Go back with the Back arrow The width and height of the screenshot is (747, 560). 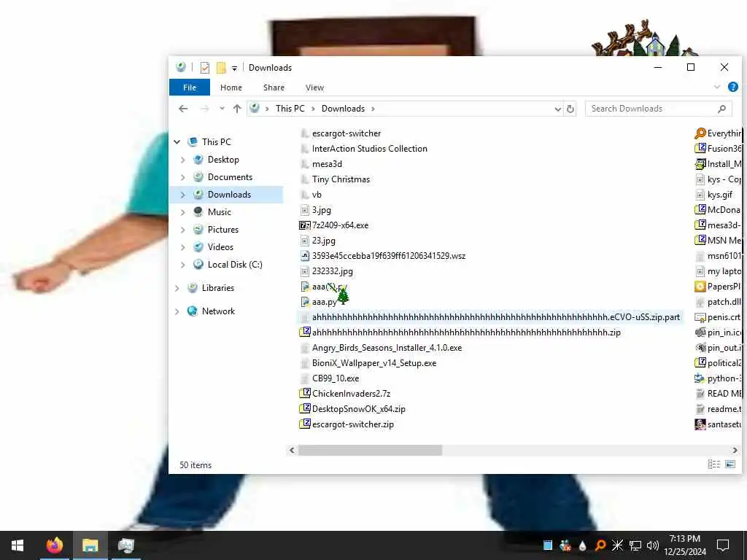click(x=183, y=109)
